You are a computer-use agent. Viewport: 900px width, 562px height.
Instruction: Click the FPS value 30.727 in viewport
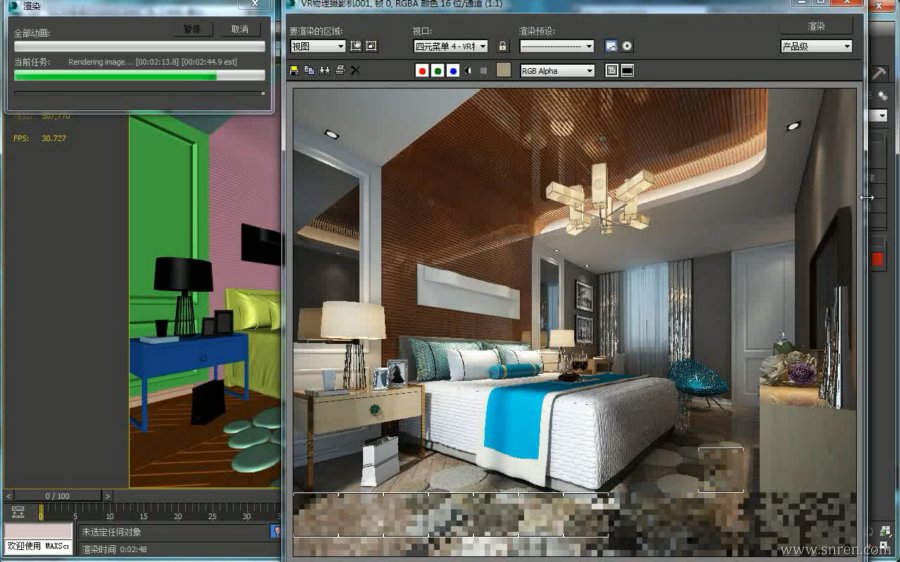pos(53,138)
